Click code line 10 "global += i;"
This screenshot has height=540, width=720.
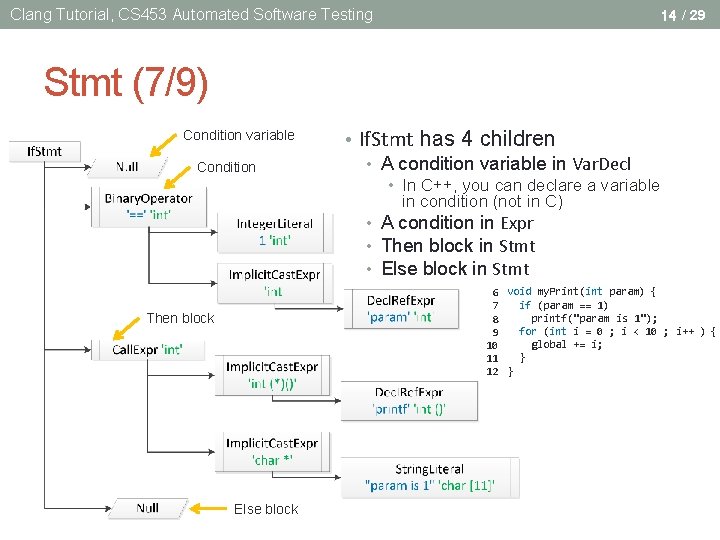coord(566,344)
